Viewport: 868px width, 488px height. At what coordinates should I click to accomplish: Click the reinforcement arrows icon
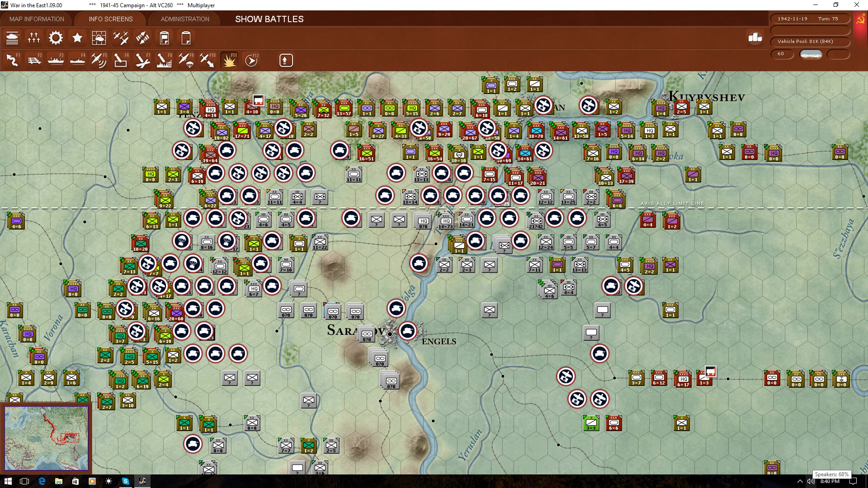coord(142,38)
